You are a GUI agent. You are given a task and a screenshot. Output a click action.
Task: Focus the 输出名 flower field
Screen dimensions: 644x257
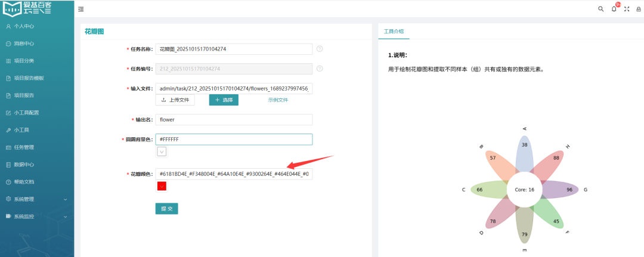click(x=234, y=120)
